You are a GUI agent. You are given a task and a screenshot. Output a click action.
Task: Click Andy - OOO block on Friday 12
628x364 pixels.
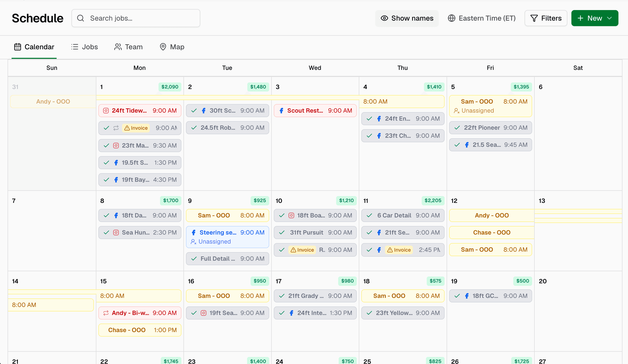(492, 215)
